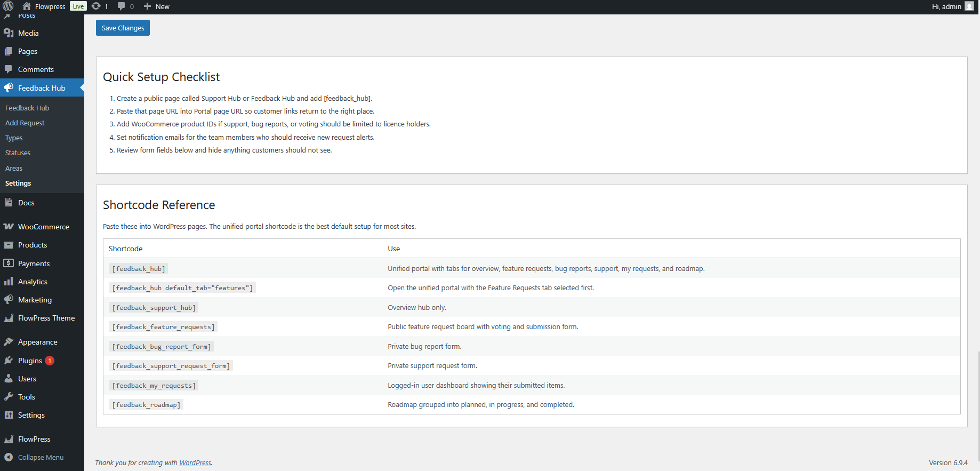Click the WordPress logo icon

tap(8, 6)
